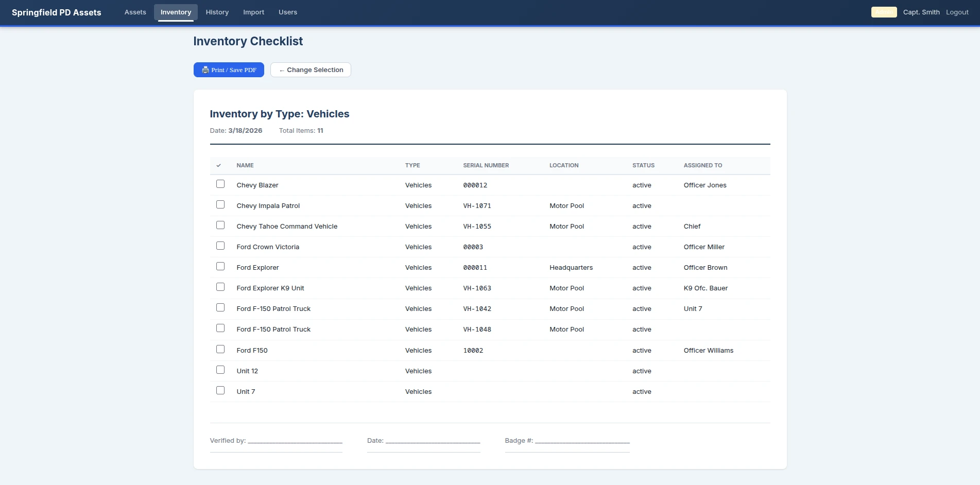Viewport: 980px width, 485px height.
Task: Click the NAME column header
Action: pos(245,166)
